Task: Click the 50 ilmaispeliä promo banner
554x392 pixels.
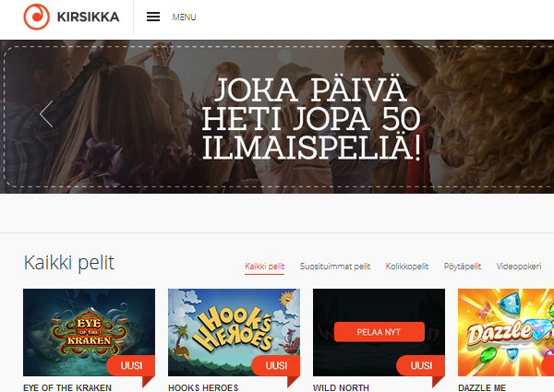Action: [x=277, y=117]
